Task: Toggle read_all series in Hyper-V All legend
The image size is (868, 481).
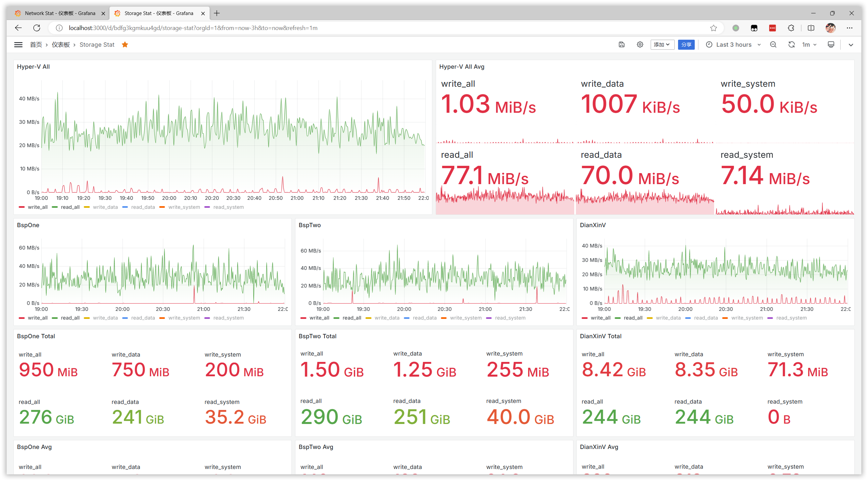Action: 70,207
